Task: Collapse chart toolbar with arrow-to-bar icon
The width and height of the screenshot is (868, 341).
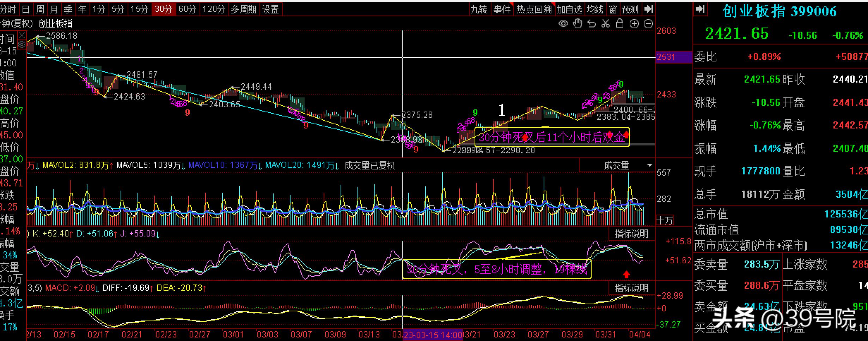Action: tap(648, 9)
